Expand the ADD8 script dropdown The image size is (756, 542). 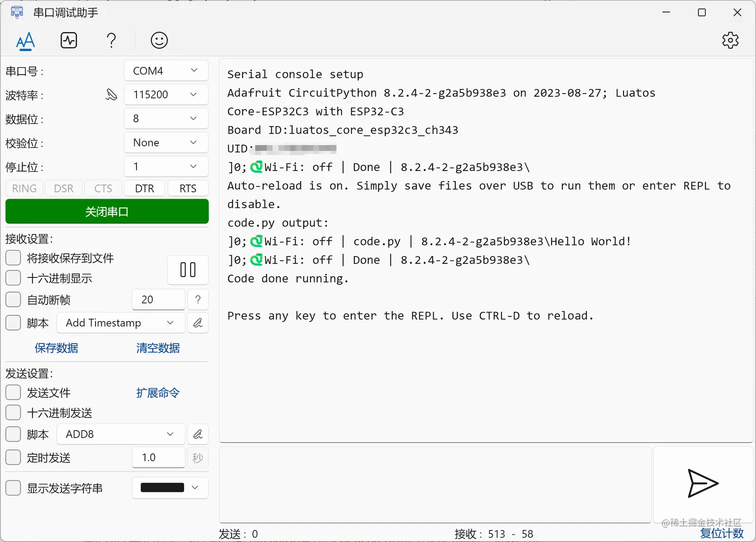tap(121, 434)
